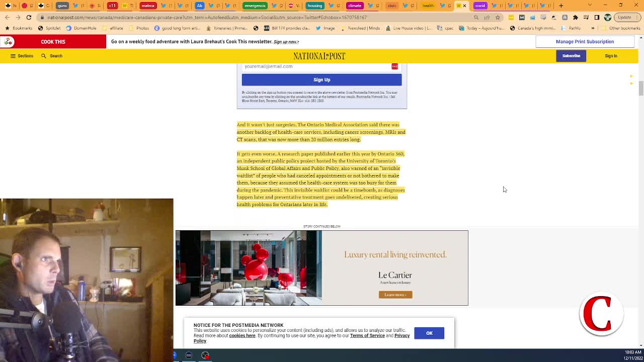Toggle the browser side panel

coord(597,17)
